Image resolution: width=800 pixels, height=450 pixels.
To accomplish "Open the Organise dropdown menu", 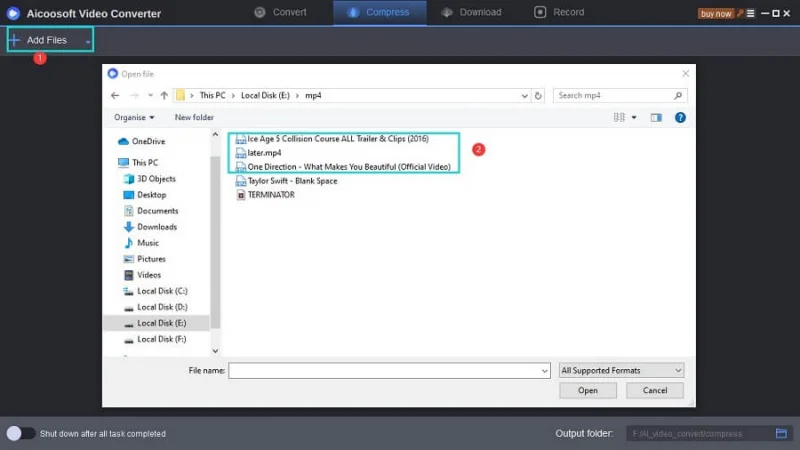I will (x=135, y=117).
